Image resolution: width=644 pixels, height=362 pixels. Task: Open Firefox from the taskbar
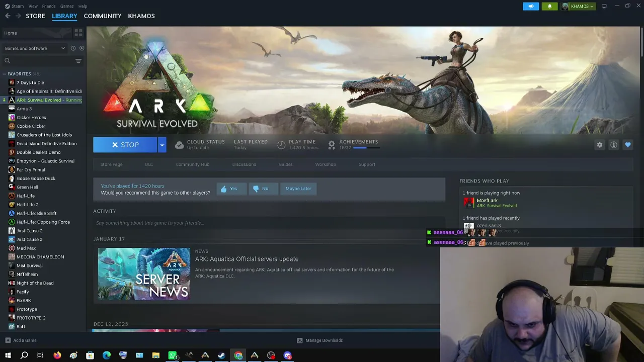[57, 355]
